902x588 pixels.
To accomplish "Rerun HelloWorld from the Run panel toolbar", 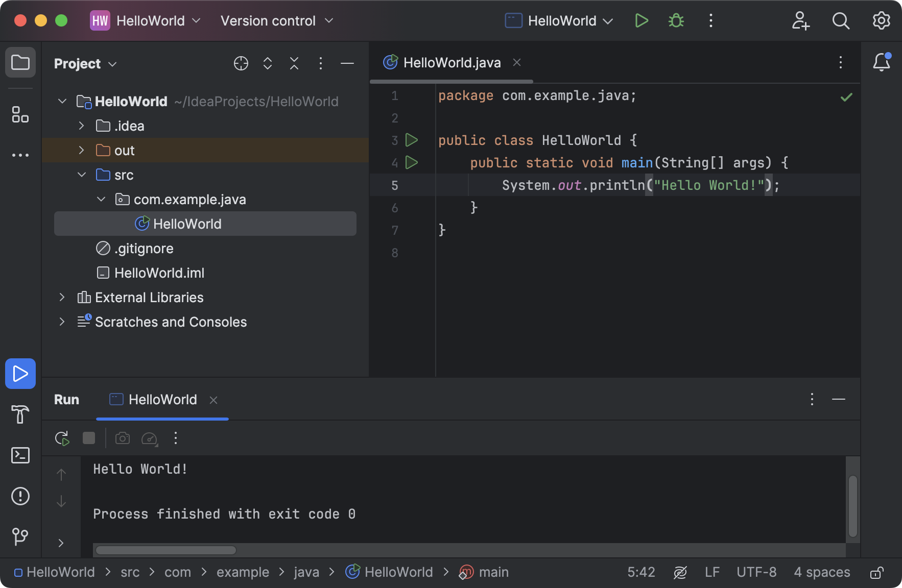I will click(x=61, y=438).
